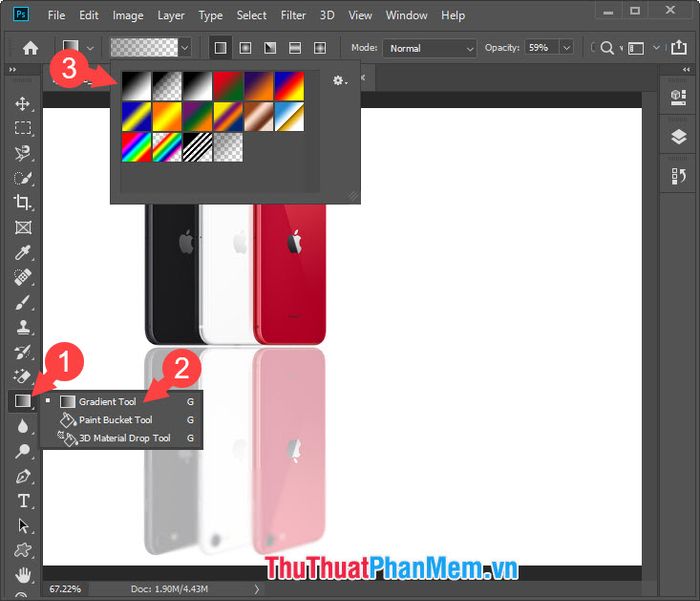Open the 3D menu
This screenshot has width=700, height=601.
click(x=327, y=15)
